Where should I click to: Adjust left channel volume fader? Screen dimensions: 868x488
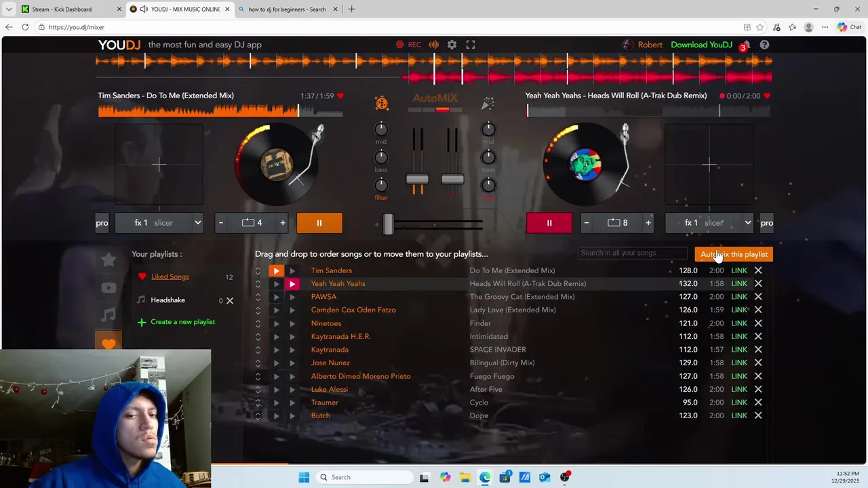[417, 180]
